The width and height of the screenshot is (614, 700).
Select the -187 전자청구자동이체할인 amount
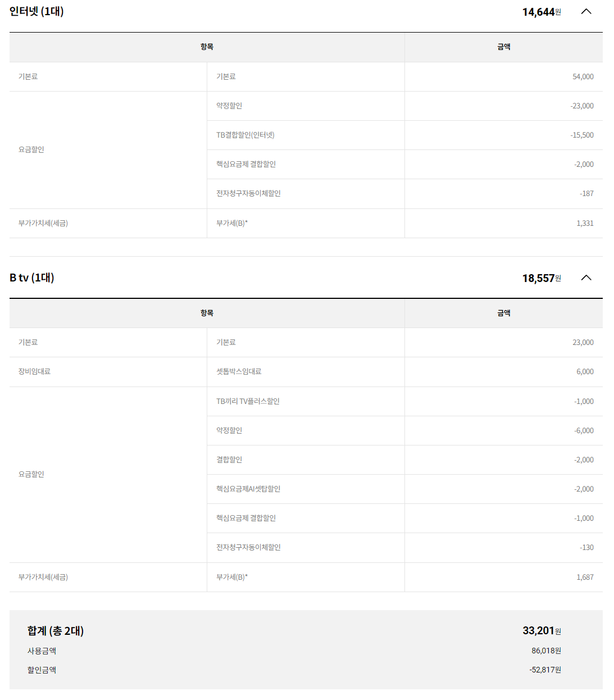(x=586, y=193)
